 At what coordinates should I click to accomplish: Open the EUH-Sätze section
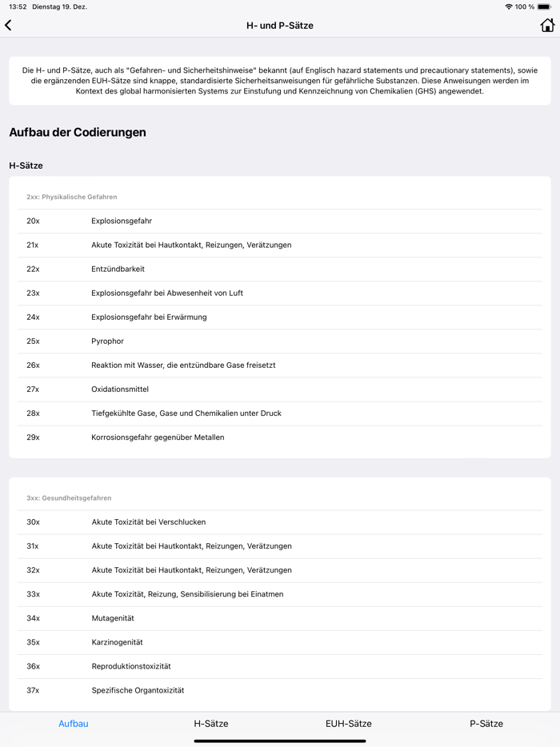[x=346, y=723]
